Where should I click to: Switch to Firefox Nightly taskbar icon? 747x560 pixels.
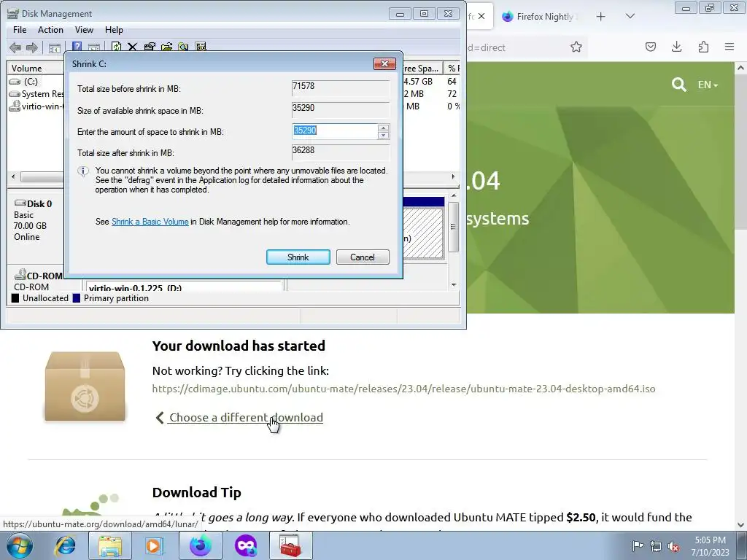201,545
